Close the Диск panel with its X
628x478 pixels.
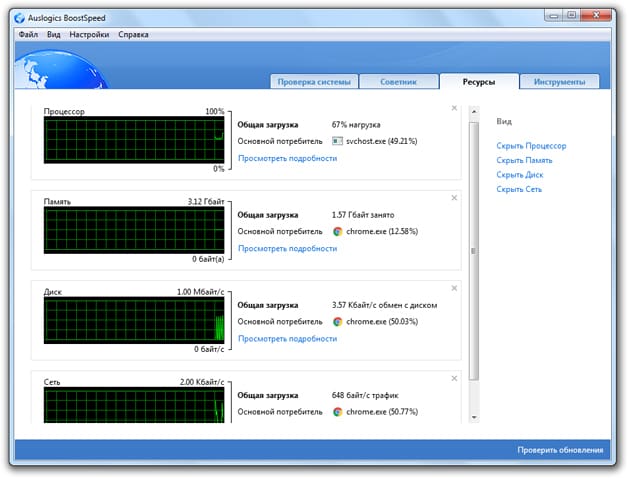[454, 288]
